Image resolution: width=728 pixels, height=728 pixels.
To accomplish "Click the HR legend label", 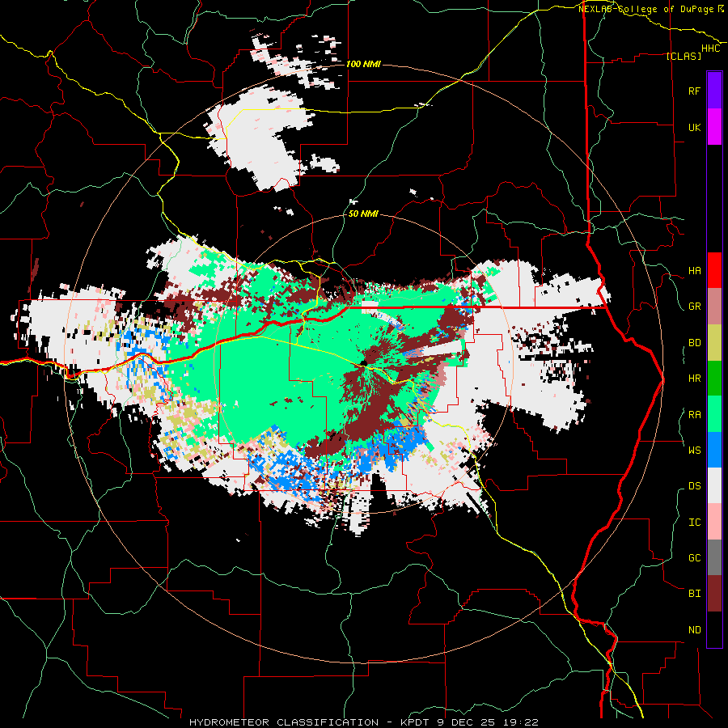I will coord(694,379).
